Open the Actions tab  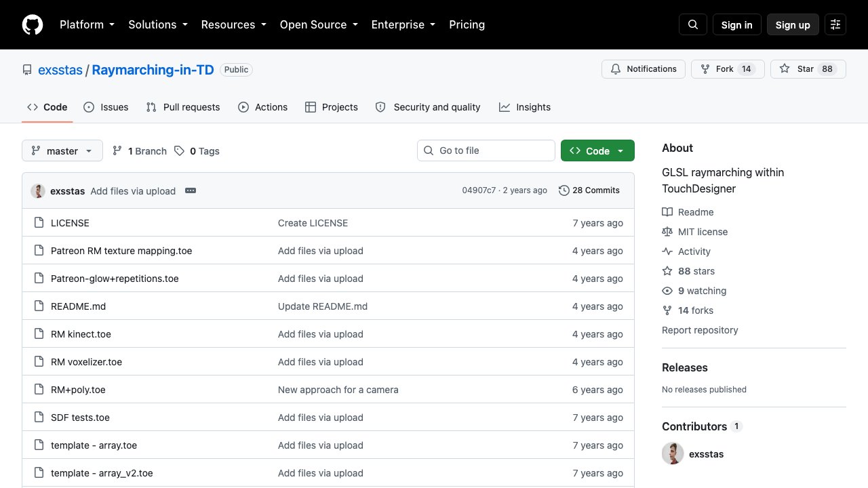tap(262, 107)
